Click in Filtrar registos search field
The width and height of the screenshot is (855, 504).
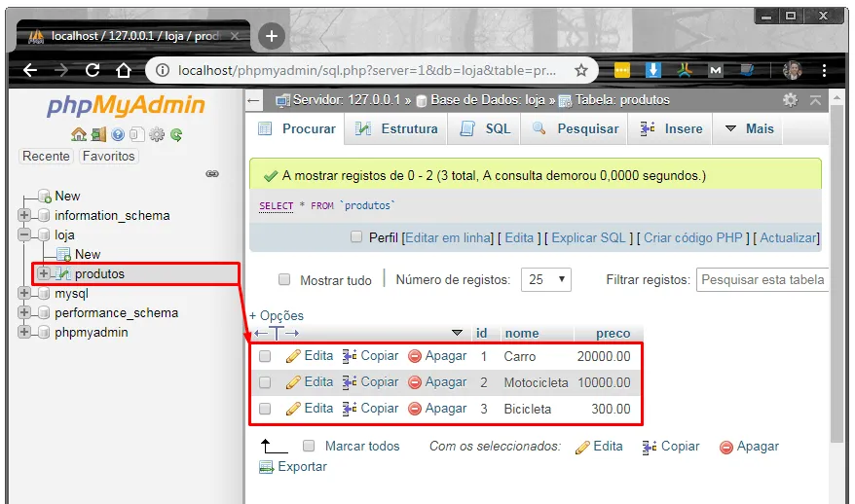tap(762, 279)
